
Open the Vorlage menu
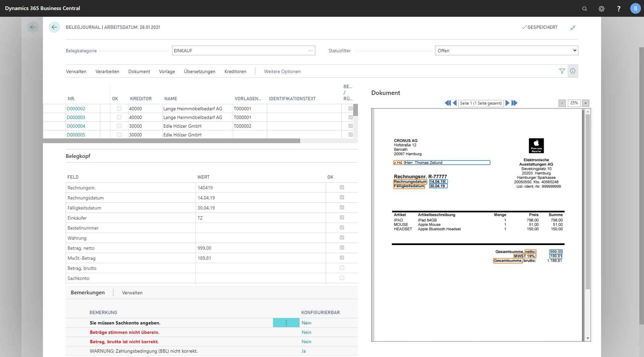coord(167,71)
